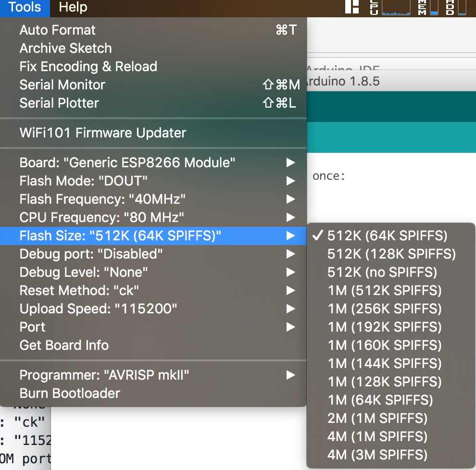Run Auto Format on the sketch
The height and width of the screenshot is (470, 476).
pyautogui.click(x=153, y=30)
